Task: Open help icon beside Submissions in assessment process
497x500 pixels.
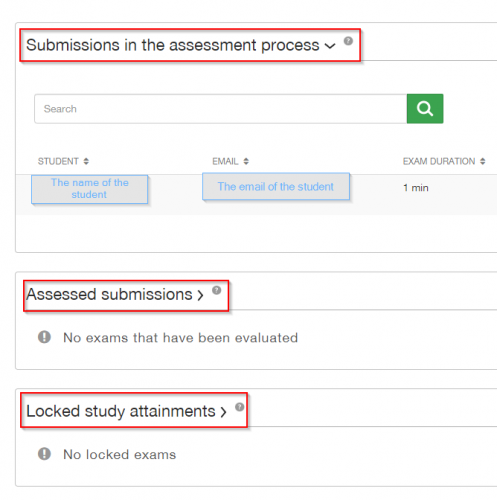Action: [348, 41]
